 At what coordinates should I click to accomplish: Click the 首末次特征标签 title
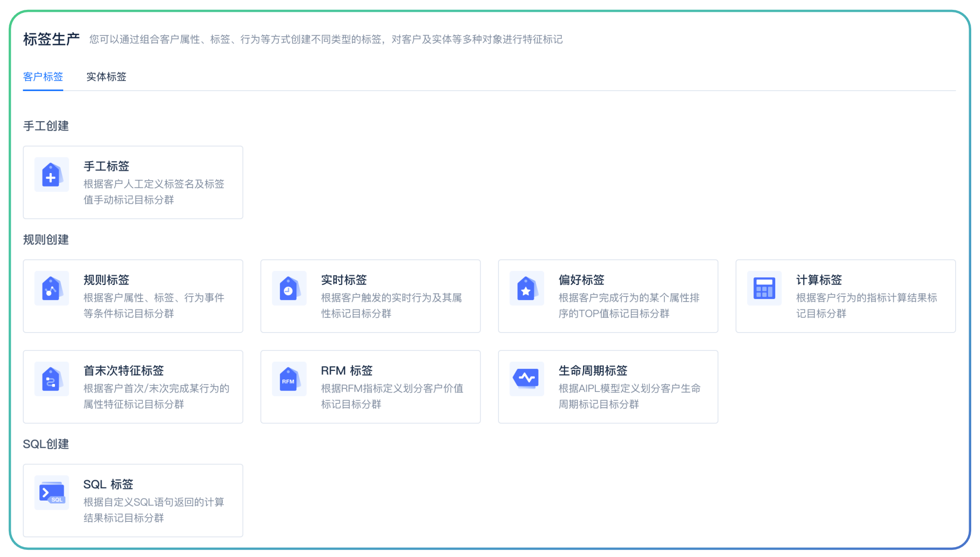(123, 370)
